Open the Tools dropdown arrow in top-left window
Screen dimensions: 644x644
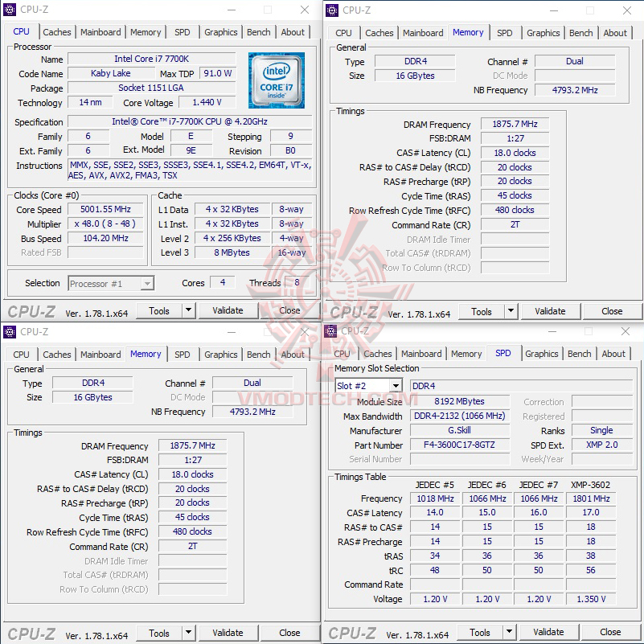(x=188, y=310)
